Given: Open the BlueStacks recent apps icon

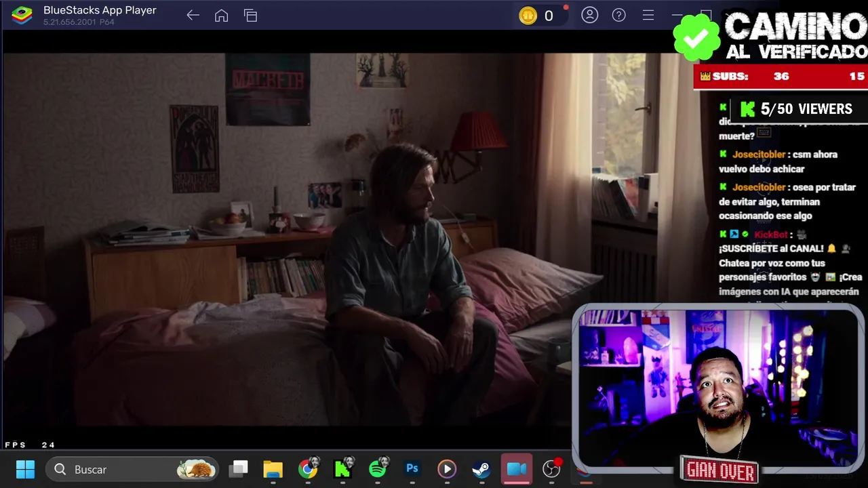Looking at the screenshot, I should 250,15.
